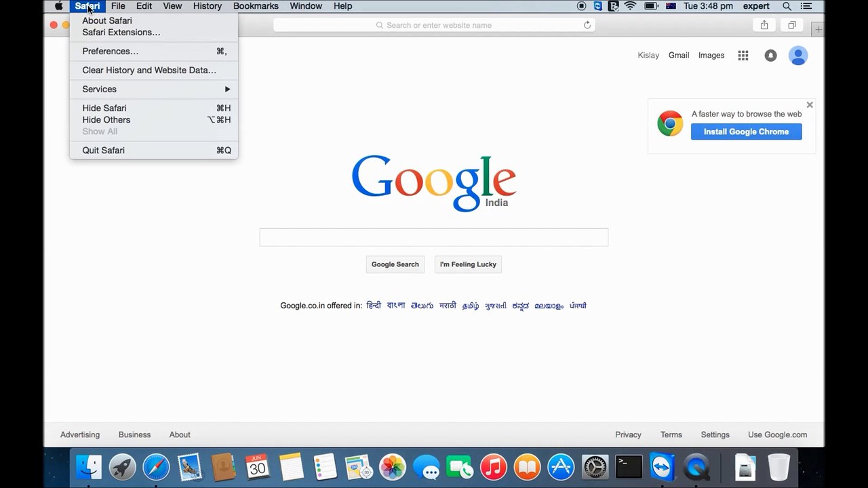Open the Edit menu

(x=144, y=6)
